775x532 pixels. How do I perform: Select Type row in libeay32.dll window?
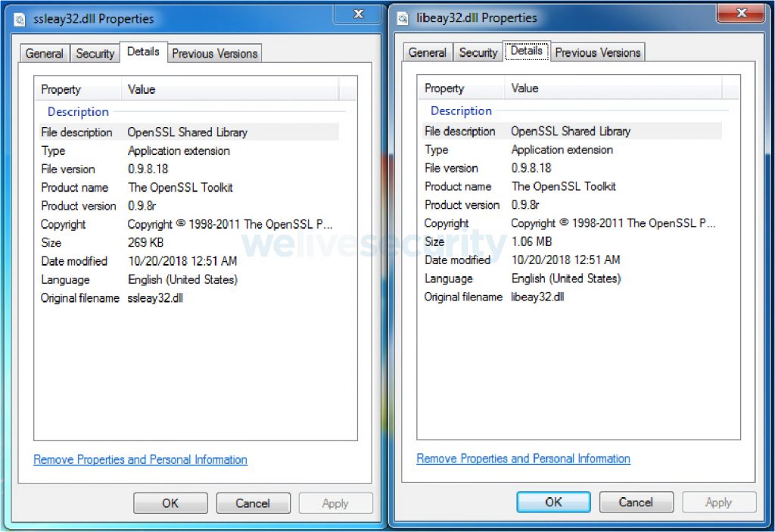[x=572, y=150]
